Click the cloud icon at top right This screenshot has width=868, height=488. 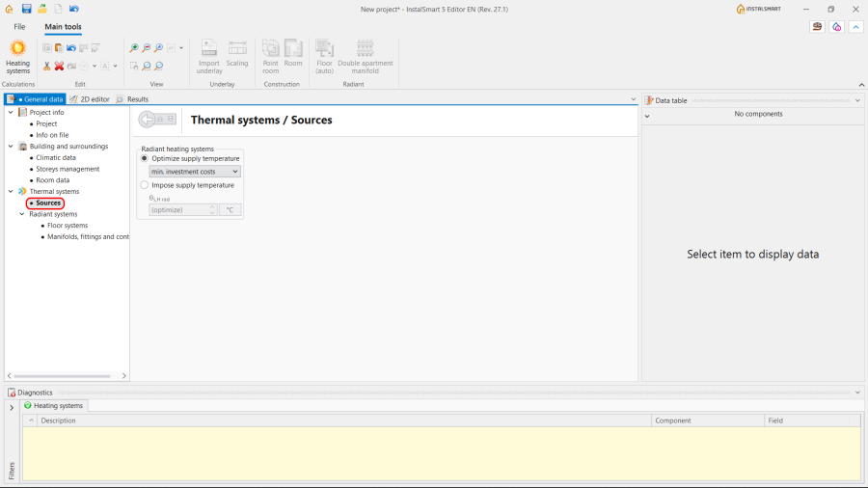(836, 27)
